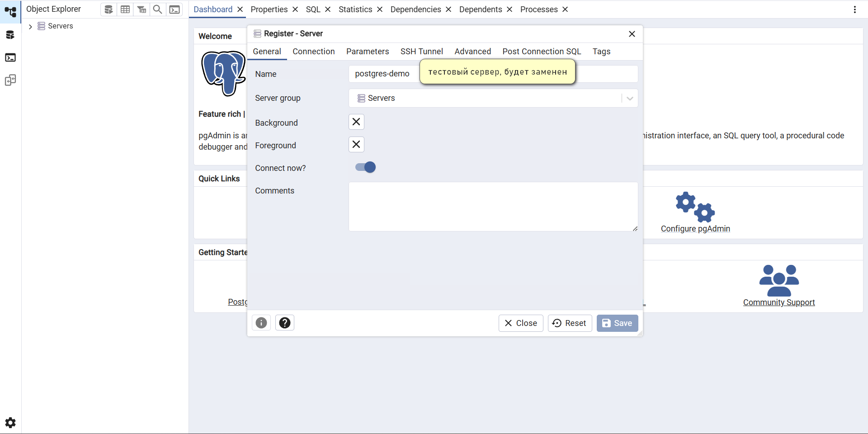Open the Processes main tab

(539, 9)
